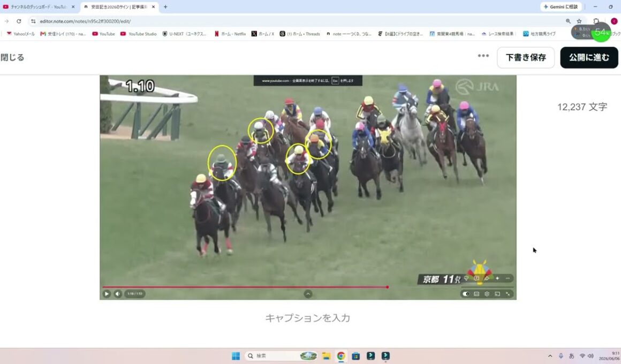Click the 公開に進む button
This screenshot has height=364, width=621.
coord(589,57)
